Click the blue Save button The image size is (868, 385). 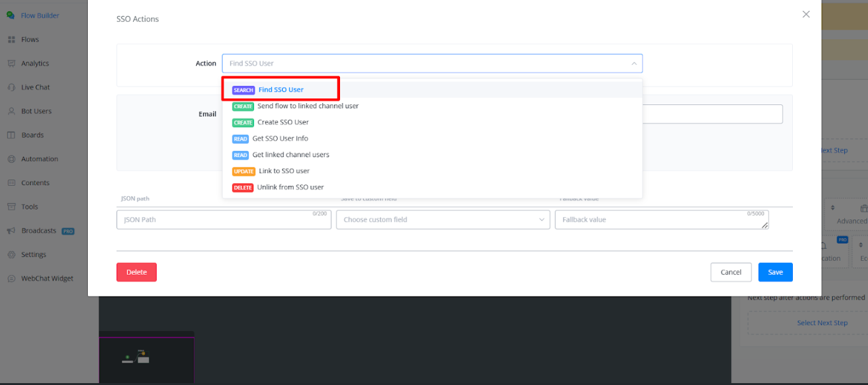(775, 272)
